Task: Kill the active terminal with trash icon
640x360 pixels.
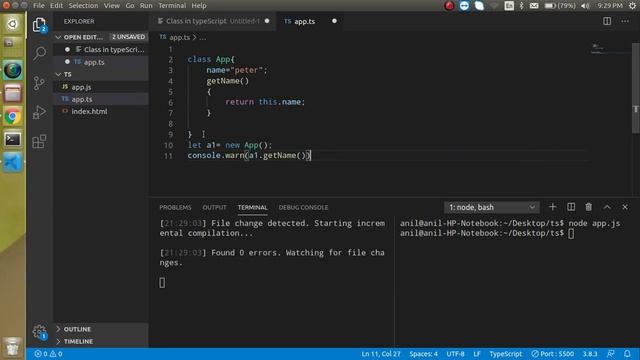Action: coord(589,207)
